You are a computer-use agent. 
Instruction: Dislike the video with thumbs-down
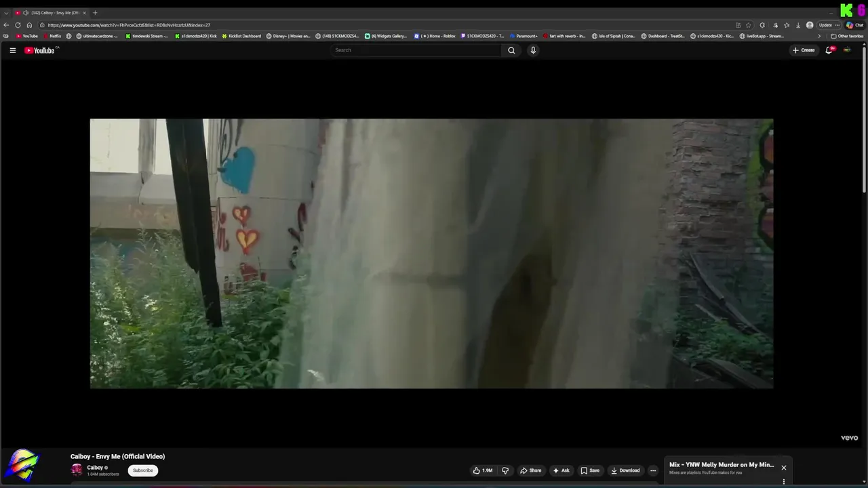pyautogui.click(x=505, y=470)
